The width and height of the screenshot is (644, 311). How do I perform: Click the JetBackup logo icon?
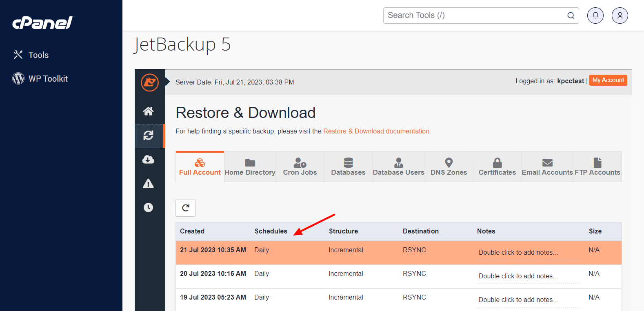150,82
